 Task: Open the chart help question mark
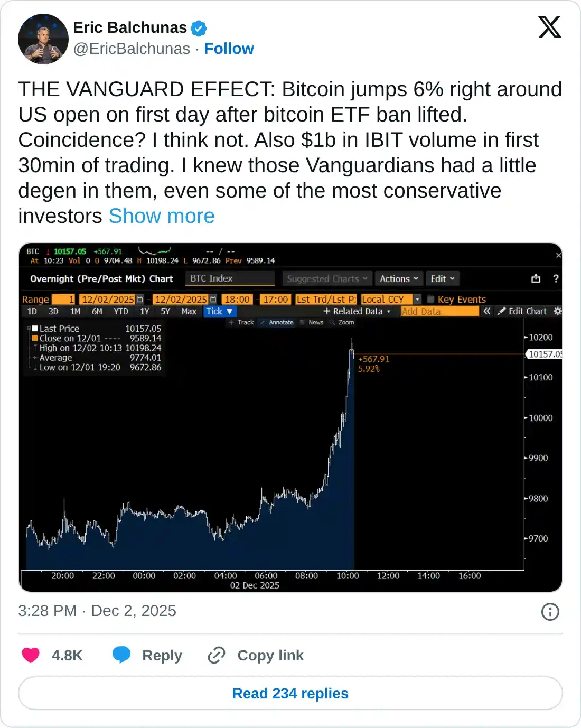pos(556,278)
